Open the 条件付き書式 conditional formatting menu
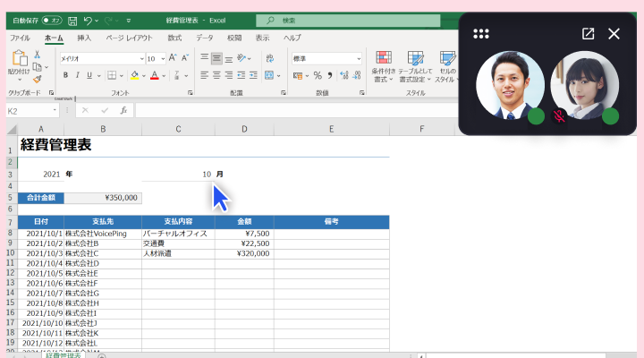The image size is (644, 358). pos(384,65)
